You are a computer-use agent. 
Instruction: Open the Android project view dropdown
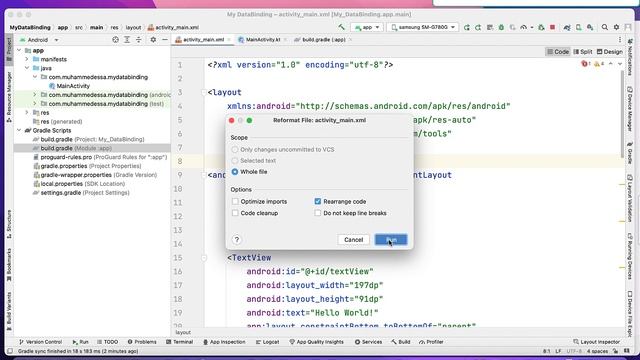[39, 40]
